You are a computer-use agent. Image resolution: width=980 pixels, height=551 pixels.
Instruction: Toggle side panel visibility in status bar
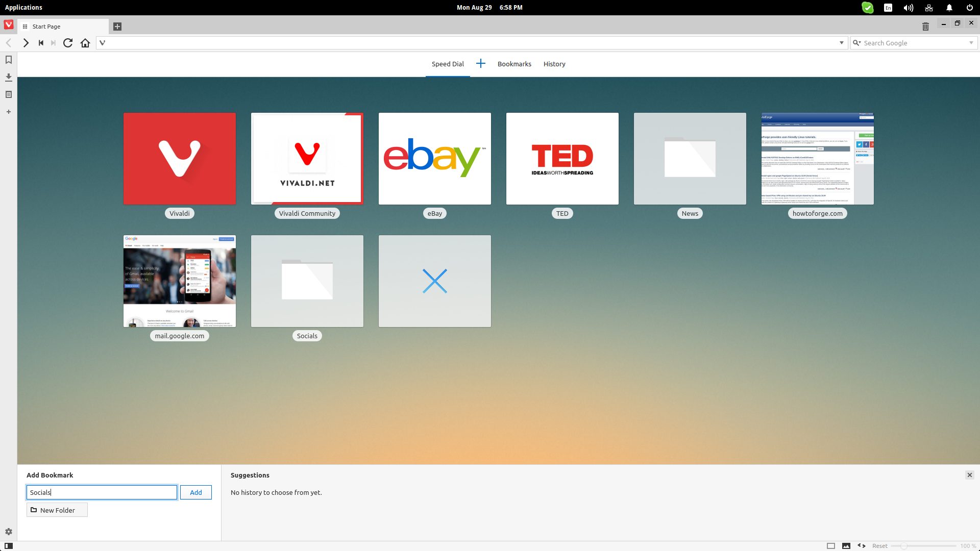(9, 546)
